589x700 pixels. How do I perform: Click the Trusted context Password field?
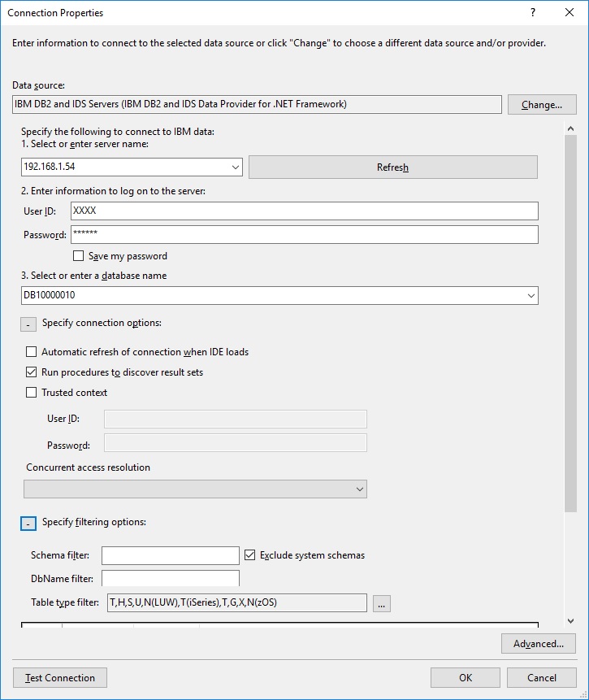click(x=236, y=443)
